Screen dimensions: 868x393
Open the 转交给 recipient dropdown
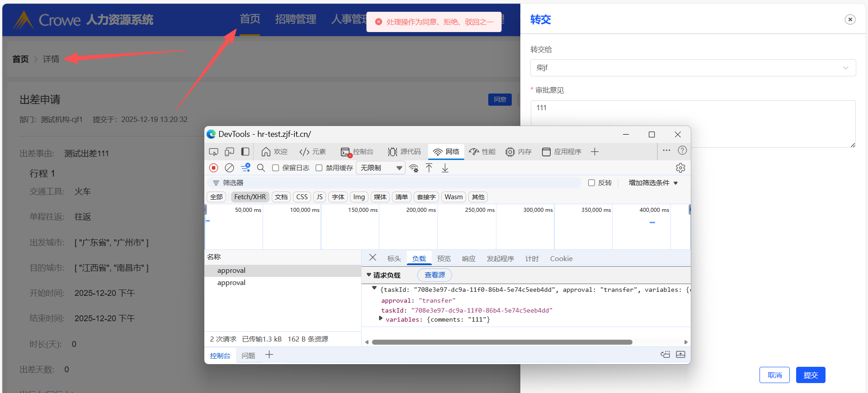693,68
